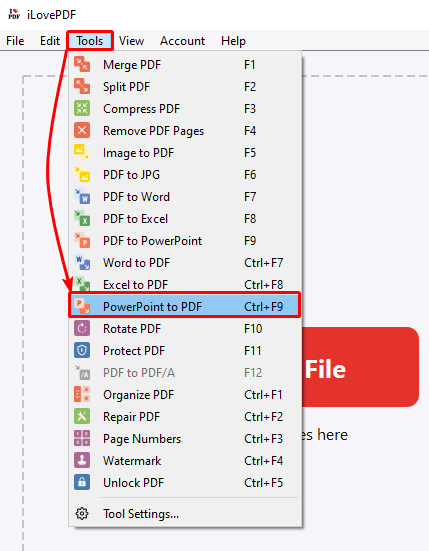Screen dimensions: 429x551
Task: Click the PDF to Word icon
Action: click(82, 197)
